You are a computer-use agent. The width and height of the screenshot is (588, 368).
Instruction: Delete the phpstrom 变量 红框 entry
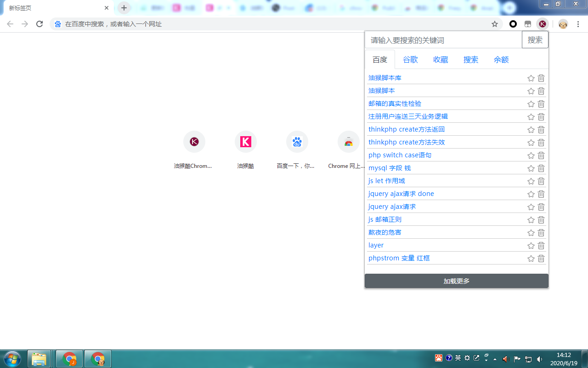(x=541, y=259)
